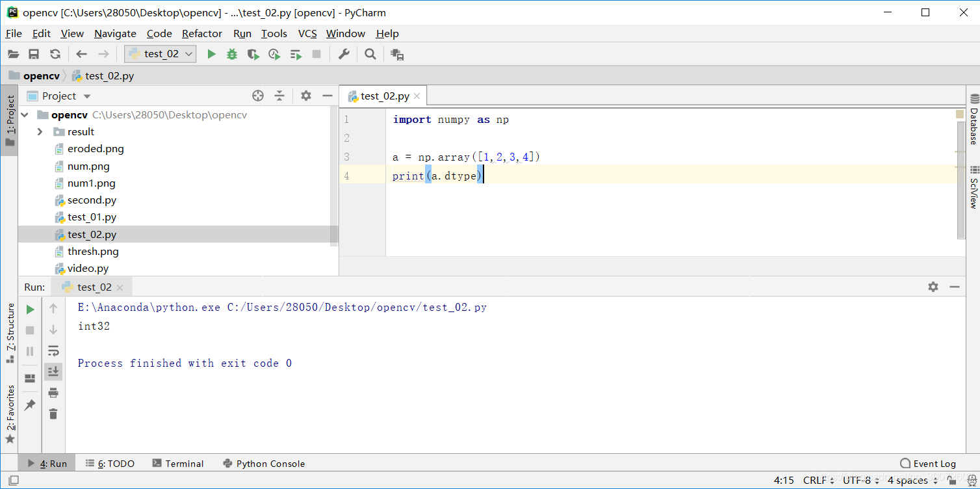Image resolution: width=980 pixels, height=489 pixels.
Task: Click Scroll from Source target icon
Action: point(258,96)
